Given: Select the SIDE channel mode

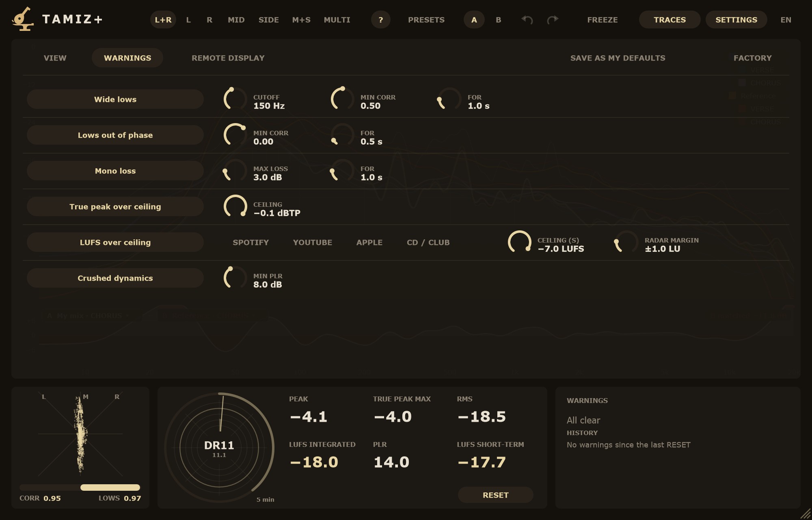Looking at the screenshot, I should pos(269,19).
